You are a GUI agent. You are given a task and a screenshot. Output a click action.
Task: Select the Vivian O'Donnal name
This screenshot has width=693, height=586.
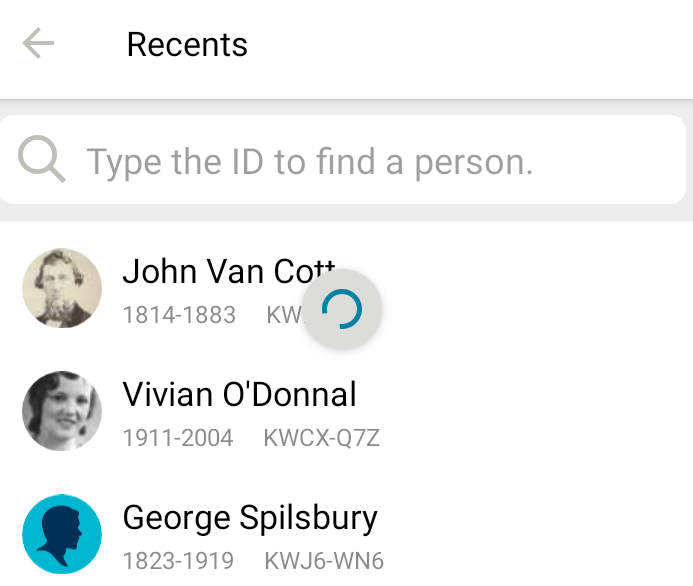point(239,394)
